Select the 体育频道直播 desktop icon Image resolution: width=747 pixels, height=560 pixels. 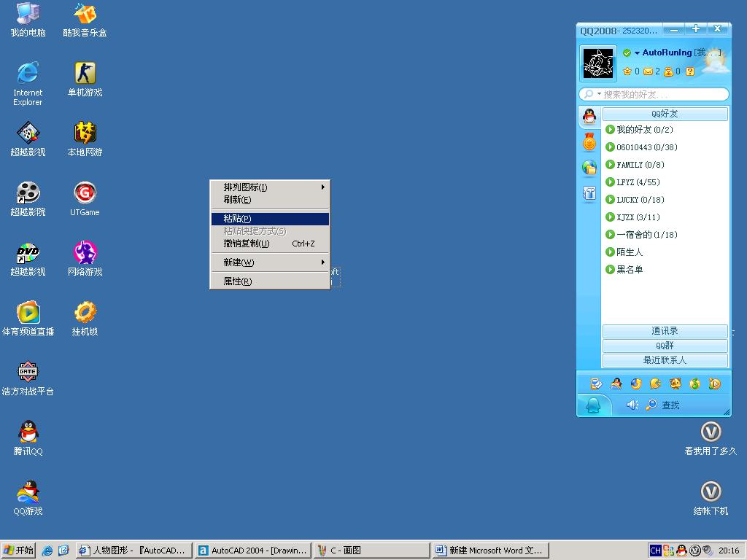pyautogui.click(x=28, y=318)
